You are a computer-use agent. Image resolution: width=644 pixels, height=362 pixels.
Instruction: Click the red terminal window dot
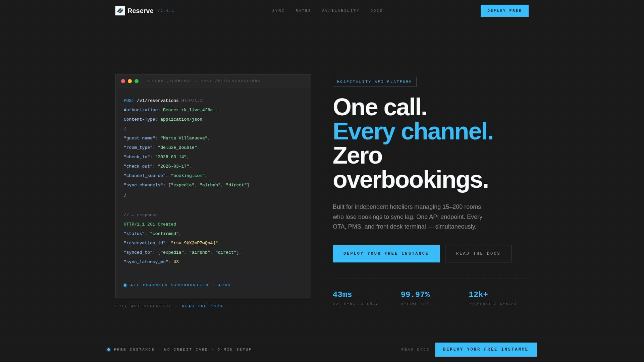point(123,81)
